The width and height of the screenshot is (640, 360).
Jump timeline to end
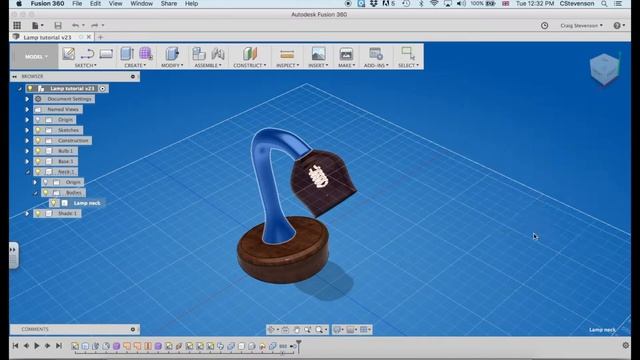[58, 346]
